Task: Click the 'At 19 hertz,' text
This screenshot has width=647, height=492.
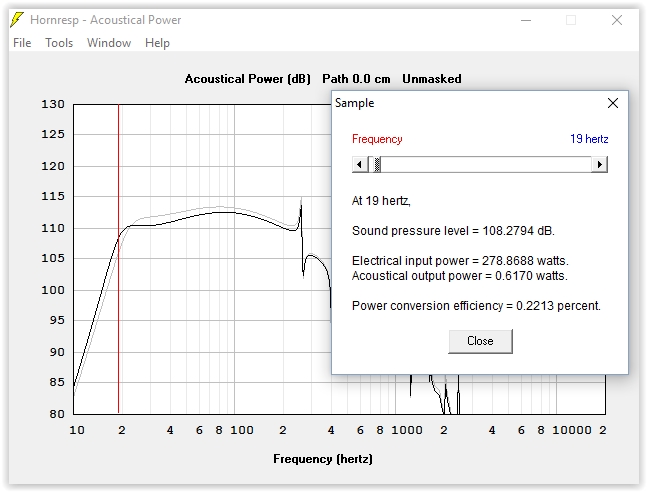Action: [381, 201]
